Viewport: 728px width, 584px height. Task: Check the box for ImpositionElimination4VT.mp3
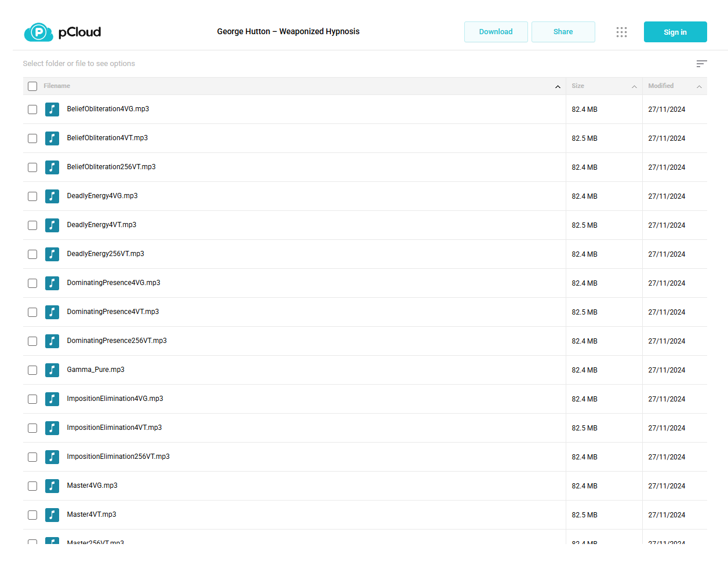32,428
